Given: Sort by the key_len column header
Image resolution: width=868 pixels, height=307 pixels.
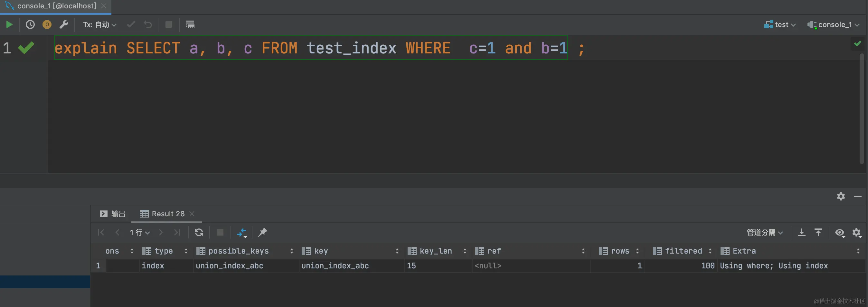Looking at the screenshot, I should [x=438, y=251].
